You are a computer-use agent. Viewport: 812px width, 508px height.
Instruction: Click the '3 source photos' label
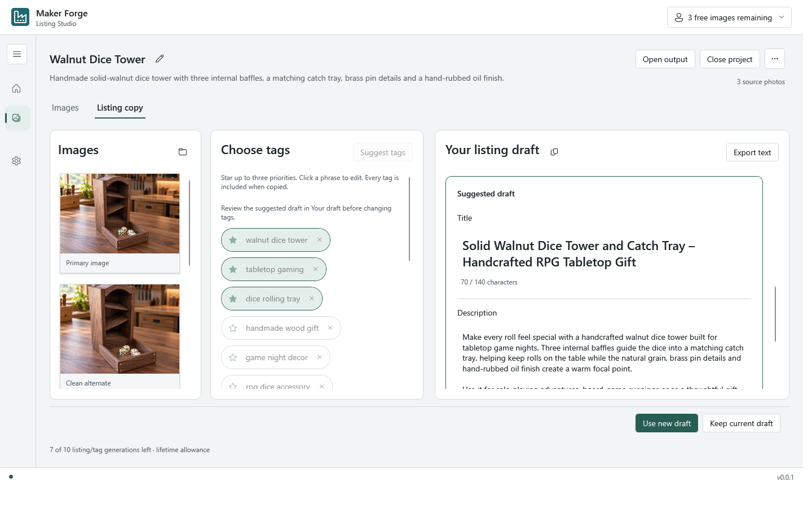pyautogui.click(x=761, y=82)
